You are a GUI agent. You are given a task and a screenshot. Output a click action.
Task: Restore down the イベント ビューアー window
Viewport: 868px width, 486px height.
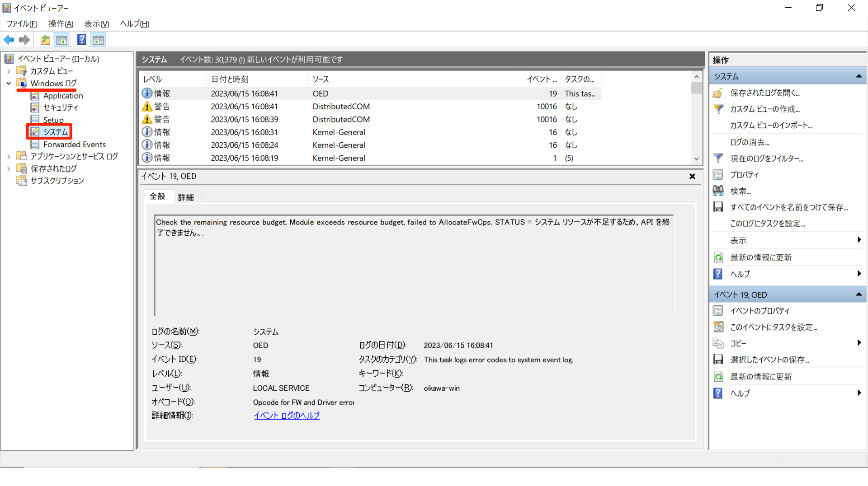819,8
